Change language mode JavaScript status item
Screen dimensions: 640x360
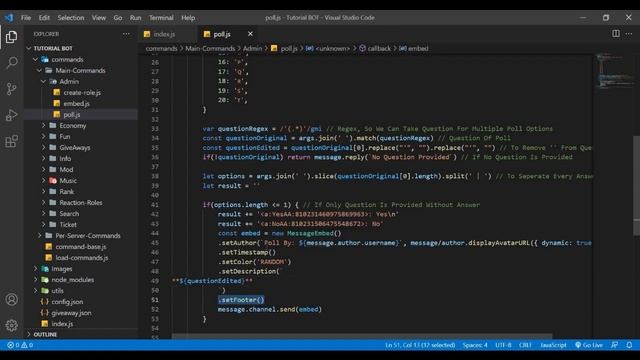[x=553, y=345]
